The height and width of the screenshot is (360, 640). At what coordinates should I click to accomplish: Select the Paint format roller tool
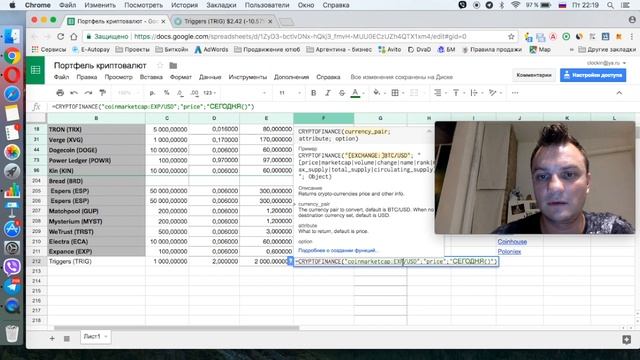[x=102, y=93]
